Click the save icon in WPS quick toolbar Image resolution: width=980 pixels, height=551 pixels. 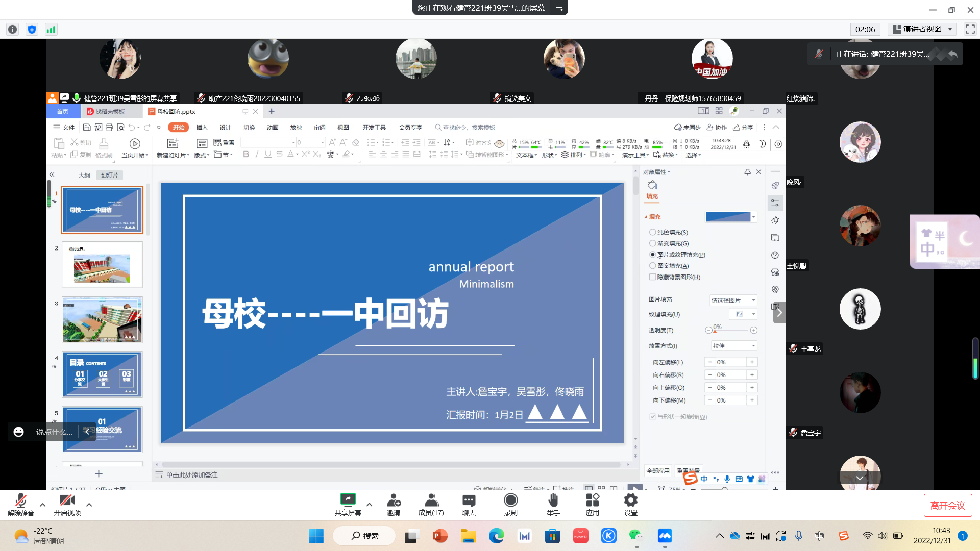point(87,127)
